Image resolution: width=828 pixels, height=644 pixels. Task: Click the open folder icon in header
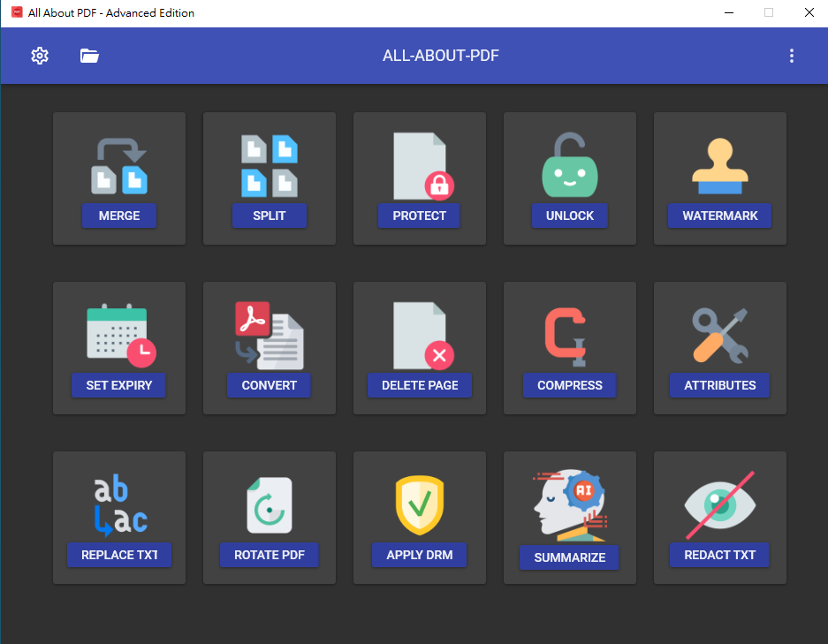click(89, 56)
